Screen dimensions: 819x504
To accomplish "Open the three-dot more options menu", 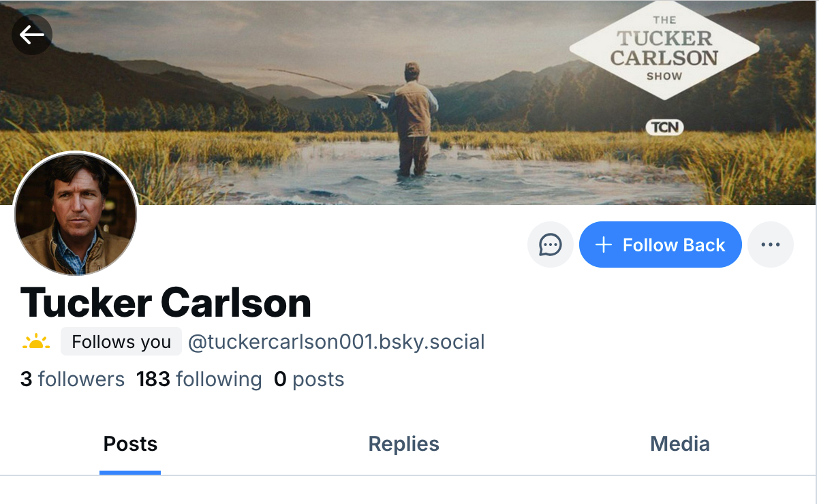I will click(770, 245).
